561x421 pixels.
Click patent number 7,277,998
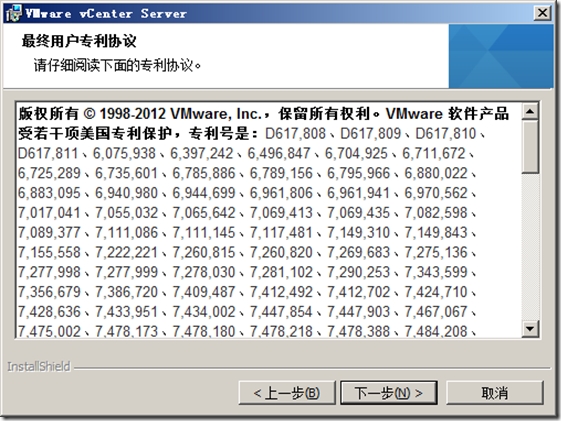[49, 272]
